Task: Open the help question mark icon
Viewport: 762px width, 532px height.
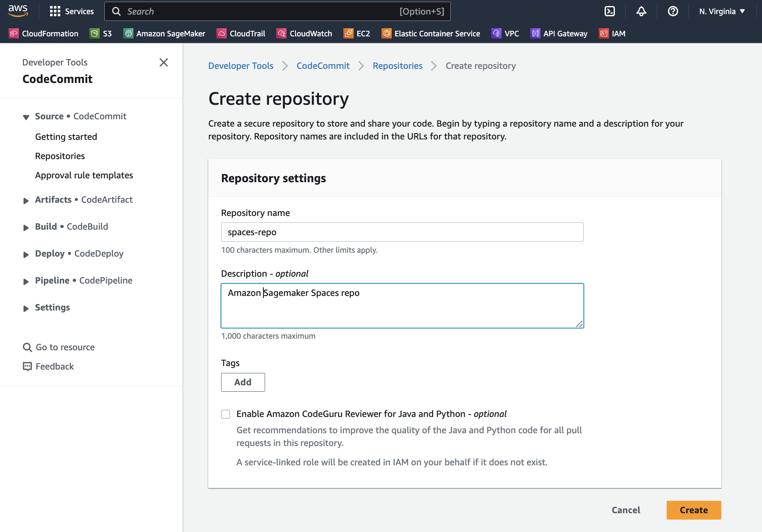Action: tap(673, 12)
